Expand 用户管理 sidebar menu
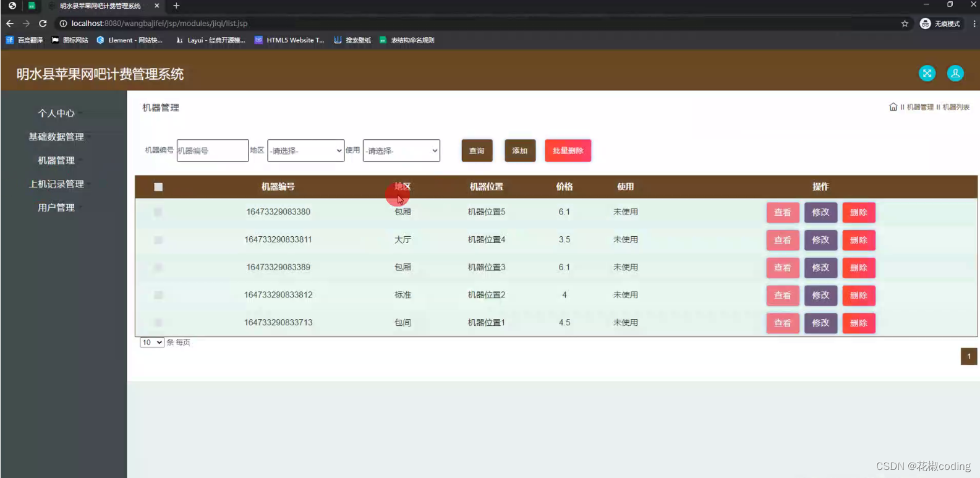980x478 pixels. 56,207
